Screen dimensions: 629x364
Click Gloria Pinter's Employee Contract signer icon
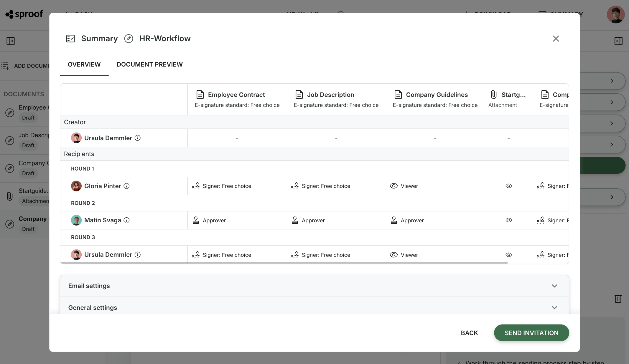[196, 186]
